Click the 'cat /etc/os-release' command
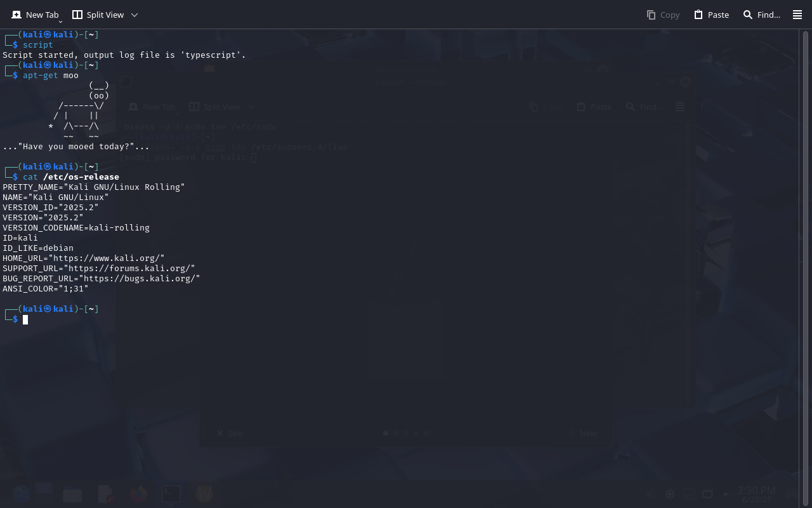Screen dimensions: 812x508 pos(71,177)
